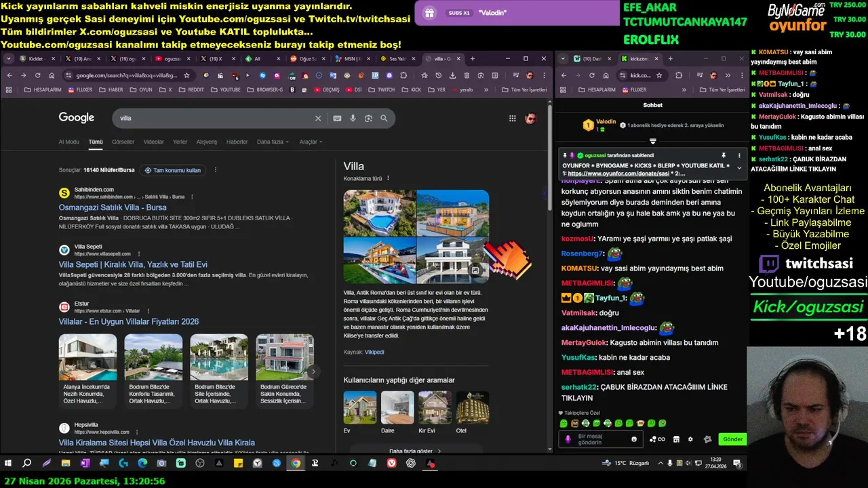Image resolution: width=868 pixels, height=488 pixels.
Task: Open the Haberler search tab
Action: 237,142
